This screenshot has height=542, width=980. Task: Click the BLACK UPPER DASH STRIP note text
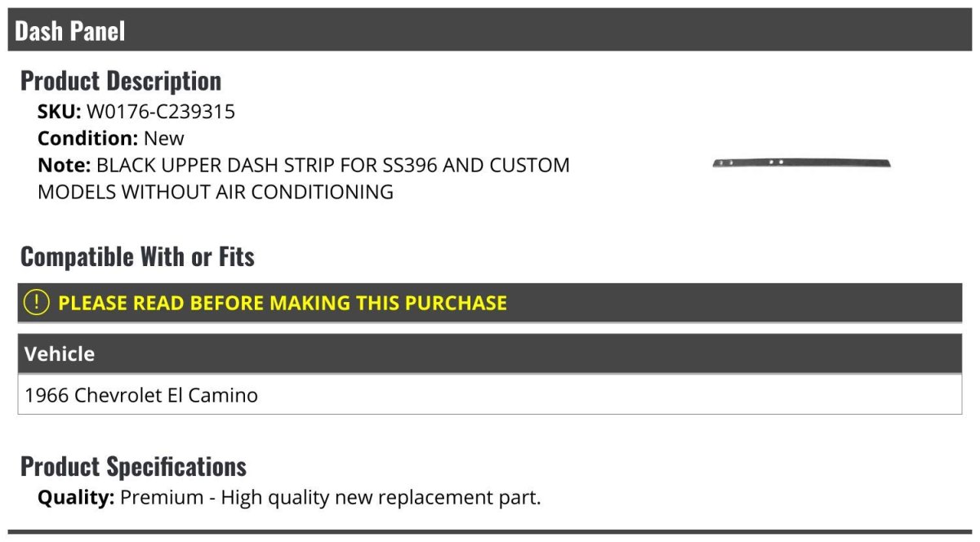237,166
